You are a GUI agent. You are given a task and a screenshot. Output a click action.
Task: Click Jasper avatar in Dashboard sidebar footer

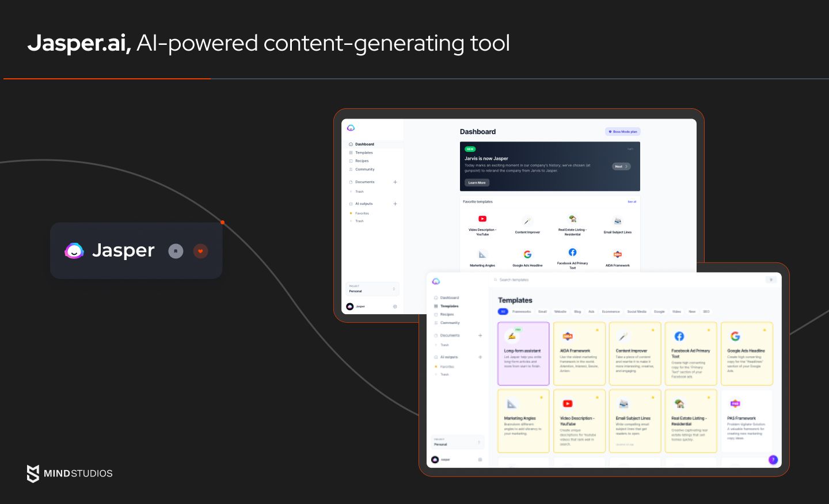click(x=350, y=307)
